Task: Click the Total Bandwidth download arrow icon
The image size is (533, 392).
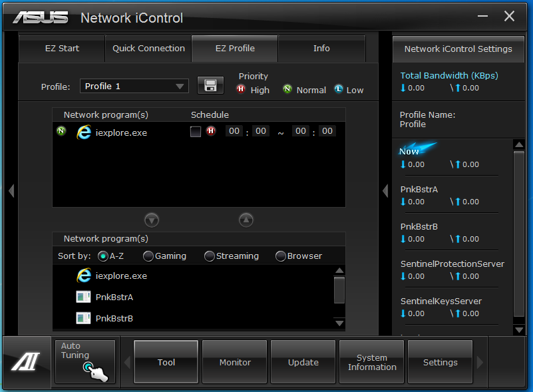Action: [x=403, y=88]
